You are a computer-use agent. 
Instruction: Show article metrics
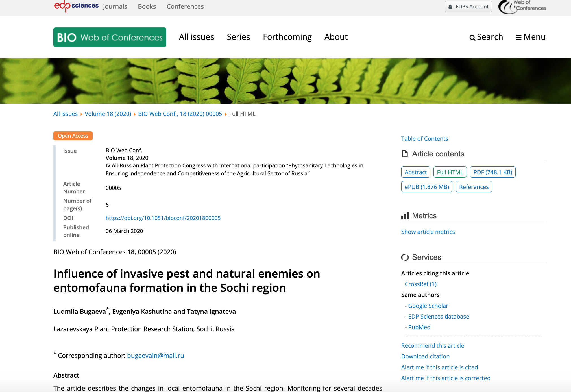[x=428, y=232]
